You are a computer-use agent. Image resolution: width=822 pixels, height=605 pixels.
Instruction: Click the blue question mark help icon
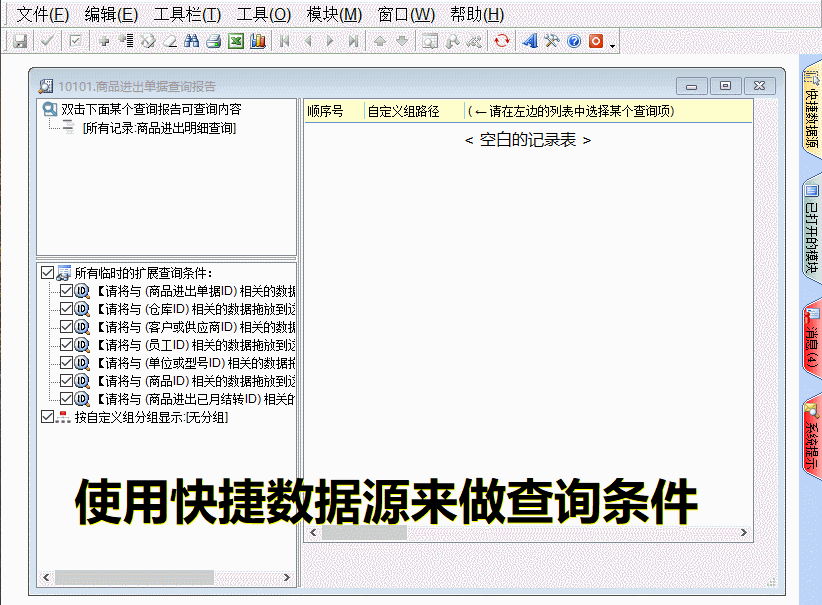pyautogui.click(x=574, y=41)
